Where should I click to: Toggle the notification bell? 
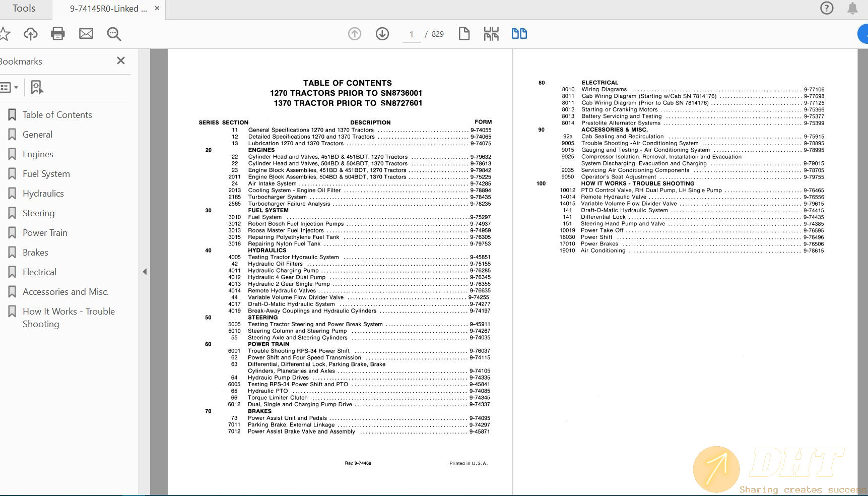click(x=853, y=8)
